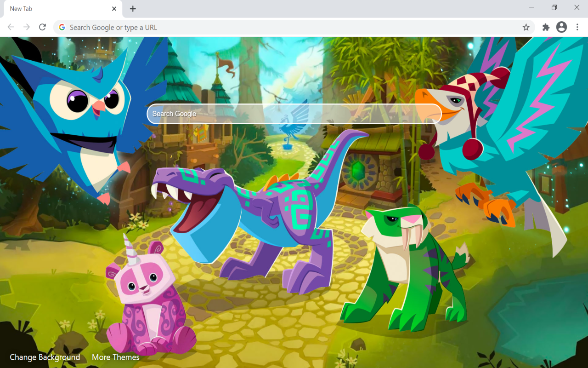The width and height of the screenshot is (588, 368).
Task: Focus the address bar URL field
Action: (294, 27)
